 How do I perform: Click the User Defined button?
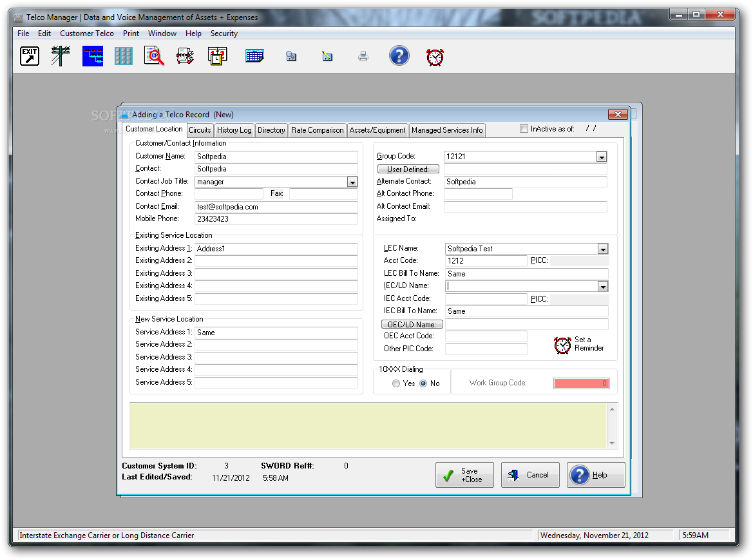408,169
